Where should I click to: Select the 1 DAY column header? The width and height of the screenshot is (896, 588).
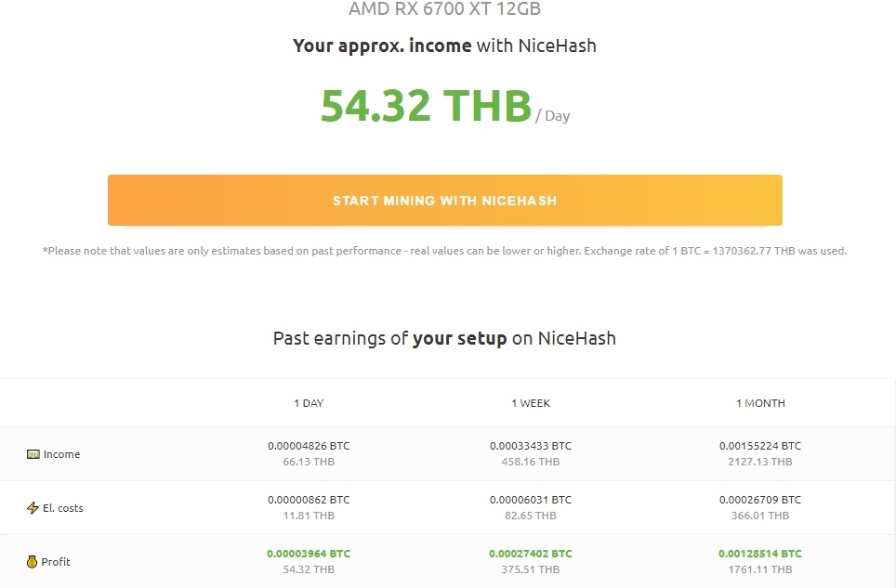pos(309,403)
